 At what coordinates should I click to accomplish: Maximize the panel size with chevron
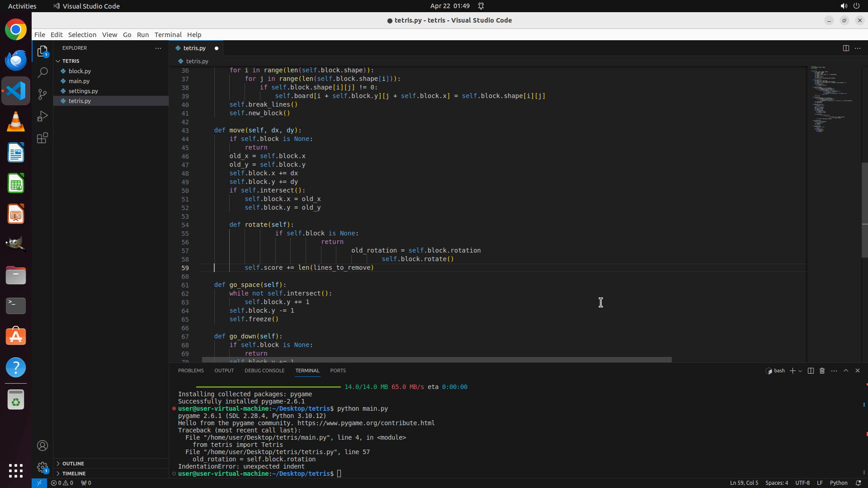click(846, 371)
